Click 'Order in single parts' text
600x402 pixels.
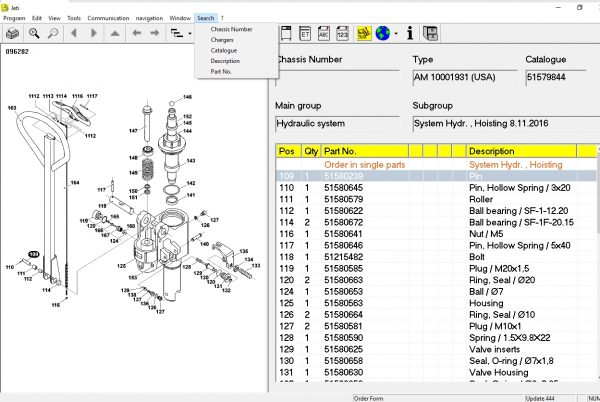pos(364,165)
